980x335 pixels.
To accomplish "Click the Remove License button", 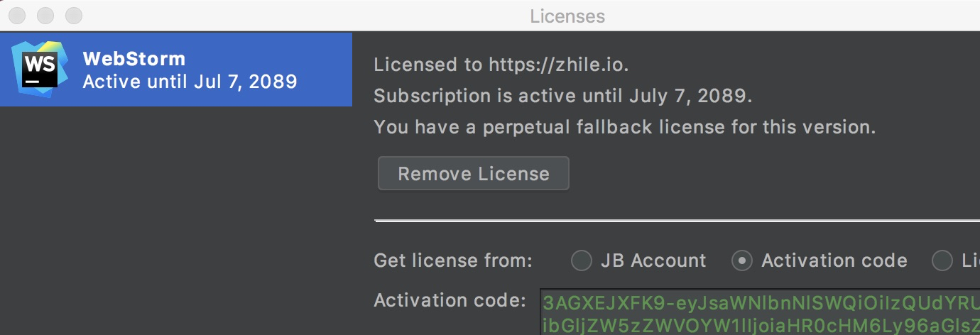I will click(x=474, y=174).
